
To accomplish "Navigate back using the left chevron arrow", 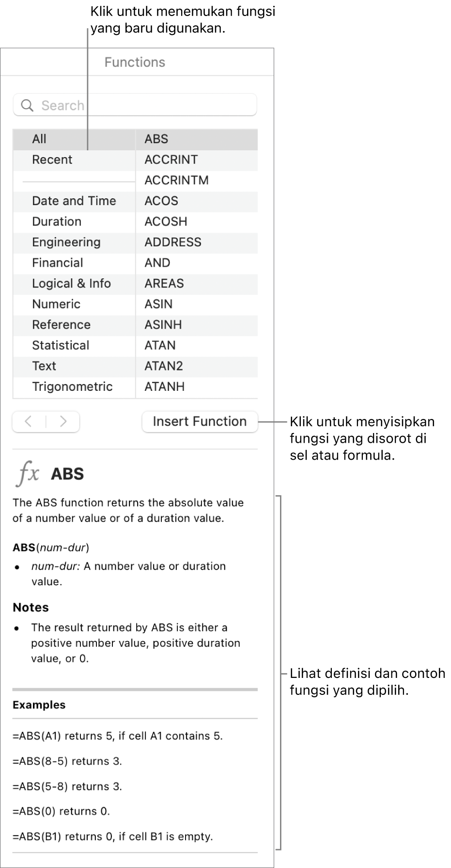I will pos(29,421).
